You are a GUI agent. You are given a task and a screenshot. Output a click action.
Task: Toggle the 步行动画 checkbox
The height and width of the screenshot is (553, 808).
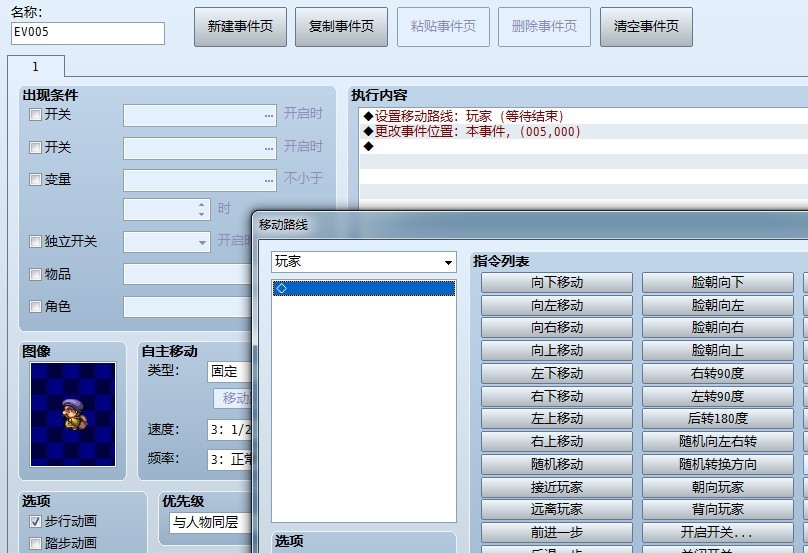point(35,522)
